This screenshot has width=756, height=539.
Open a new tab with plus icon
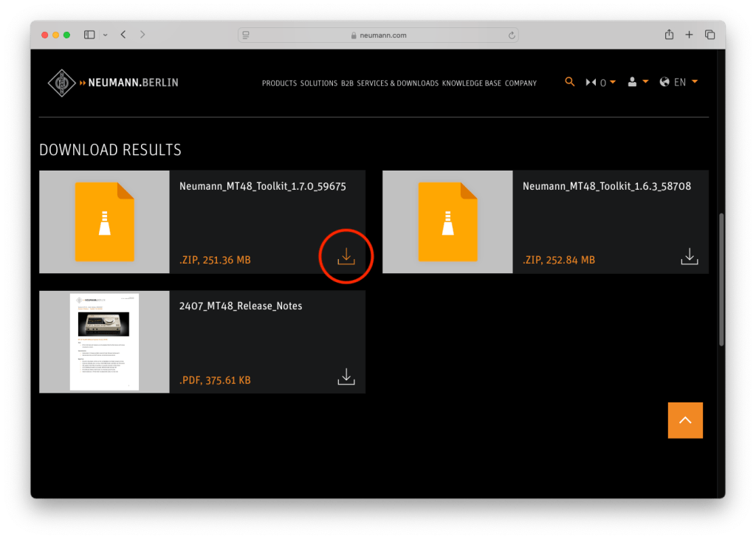pos(690,35)
